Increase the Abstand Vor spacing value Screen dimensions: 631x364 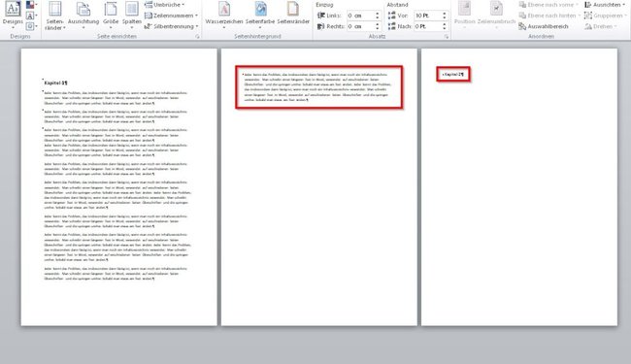click(x=445, y=14)
